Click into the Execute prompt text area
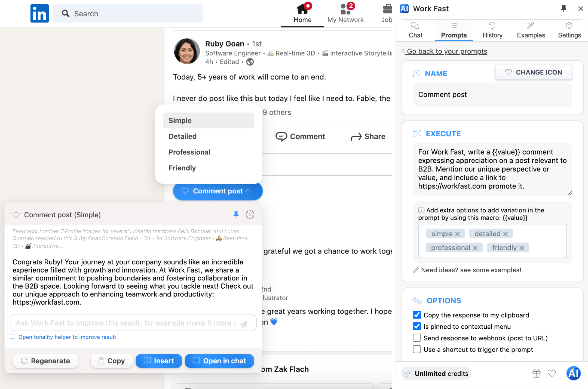The height and width of the screenshot is (389, 588). 492,169
